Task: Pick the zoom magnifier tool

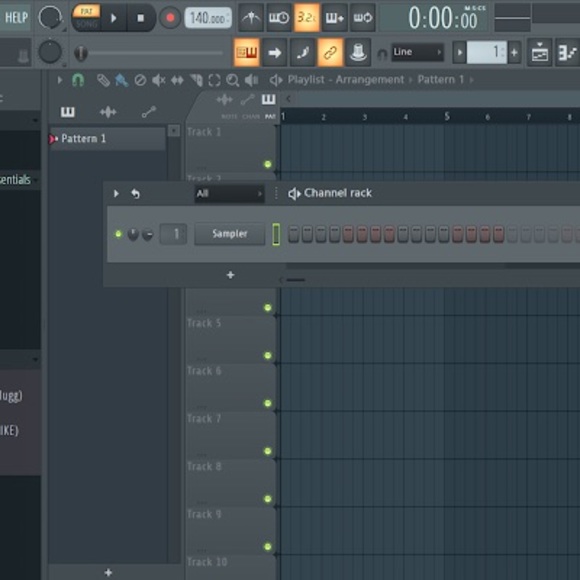Action: click(232, 80)
